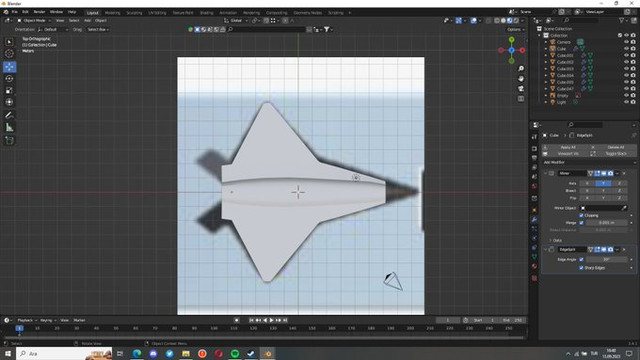Hide the Empty object in outliner

627,96
